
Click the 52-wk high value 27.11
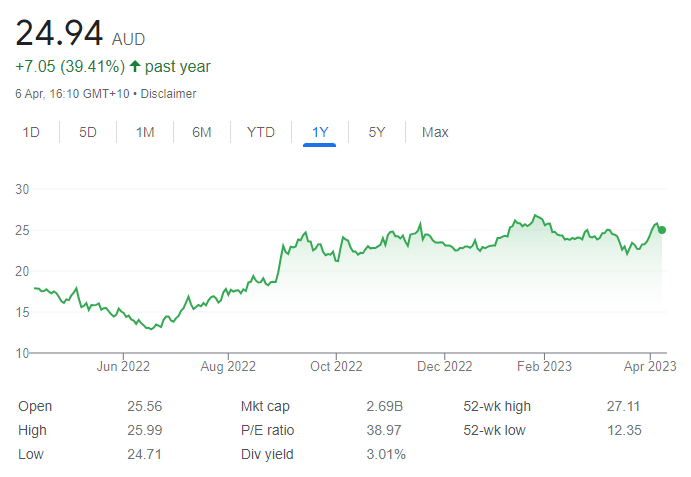623,406
